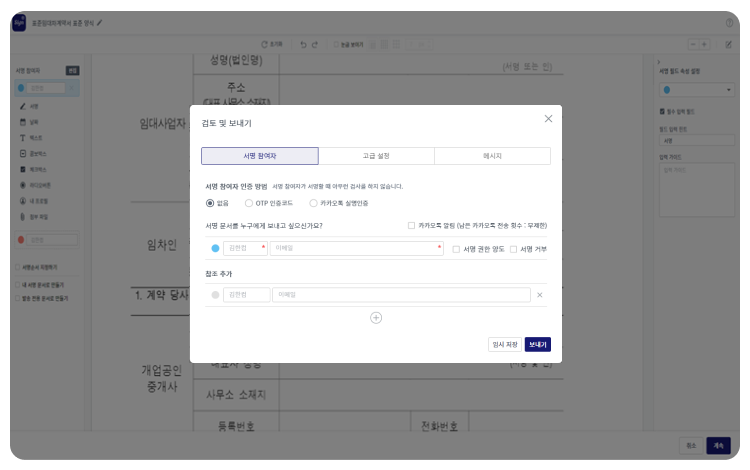Image resolution: width=750 pixels, height=470 pixels.
Task: Choose OTP 인증코드 authentication option
Action: (248, 203)
